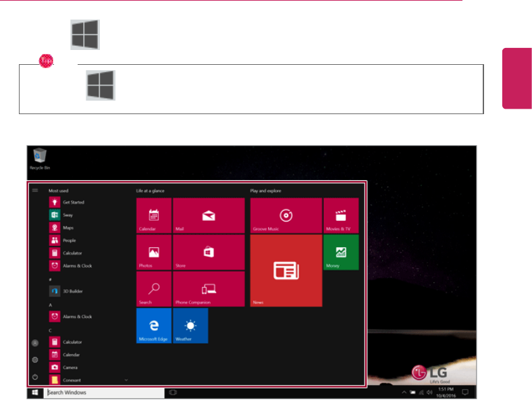Open the News tile

tap(286, 270)
